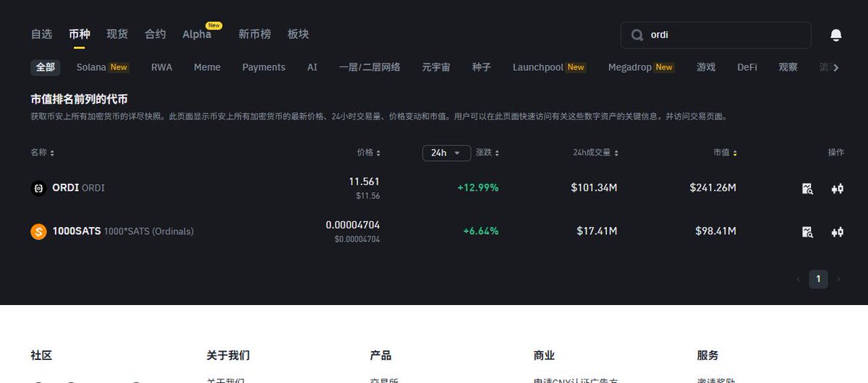Filter by 游戏 category
Image resolution: width=868 pixels, height=383 pixels.
(x=706, y=67)
